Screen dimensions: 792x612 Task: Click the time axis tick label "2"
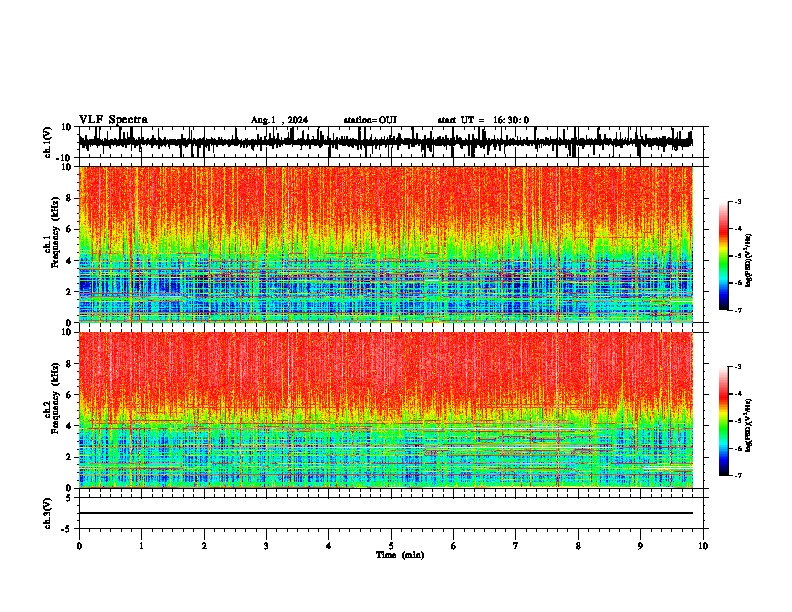coord(204,546)
